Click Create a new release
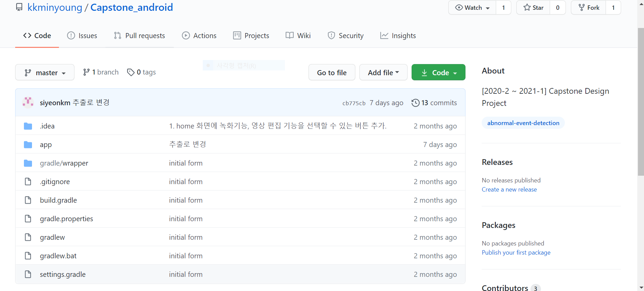644x291 pixels. [x=509, y=190]
